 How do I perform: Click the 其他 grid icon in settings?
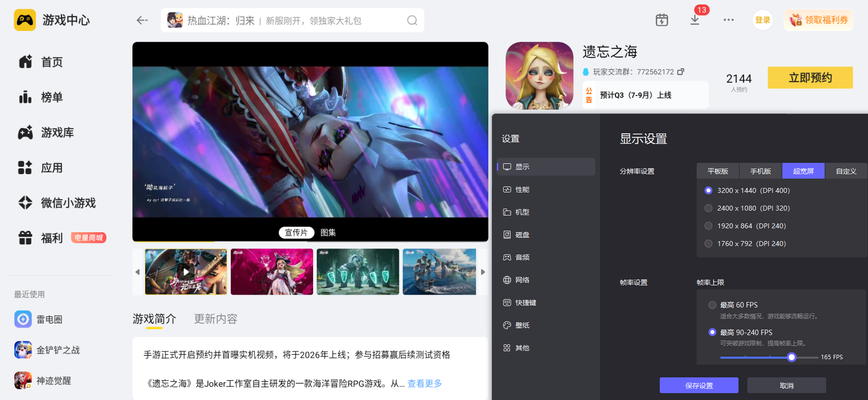[x=507, y=348]
